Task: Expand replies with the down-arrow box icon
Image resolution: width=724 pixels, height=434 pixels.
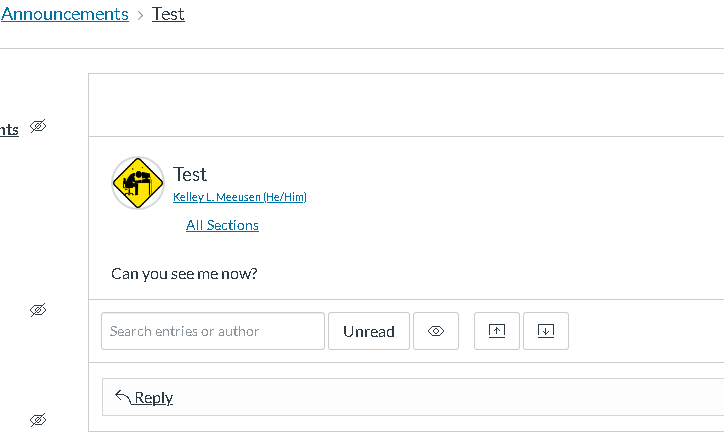Action: [x=546, y=331]
